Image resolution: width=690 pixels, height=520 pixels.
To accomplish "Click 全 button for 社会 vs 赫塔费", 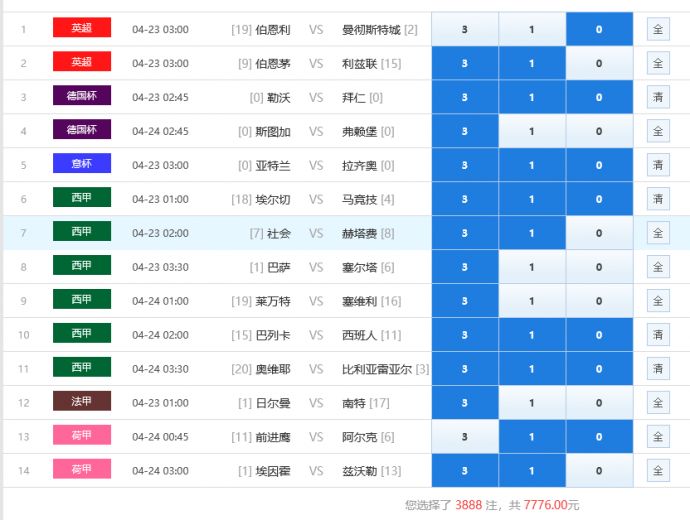I will pyautogui.click(x=658, y=233).
